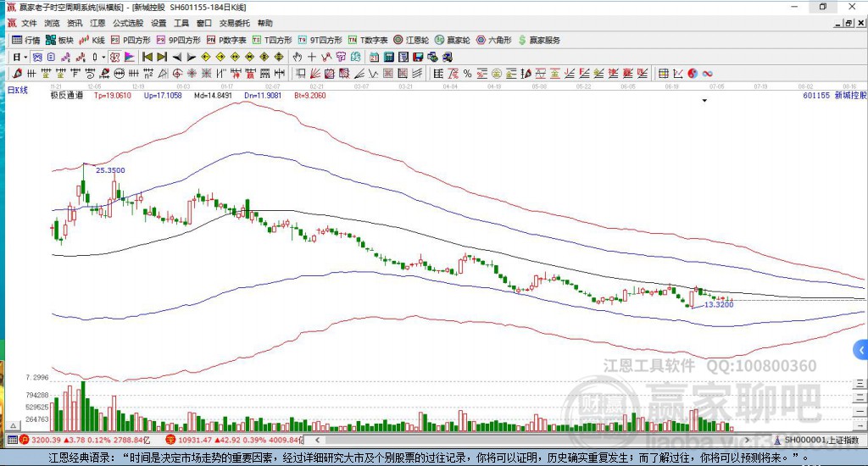Jump to the first bar icon
The height and width of the screenshot is (466, 868).
point(147,57)
